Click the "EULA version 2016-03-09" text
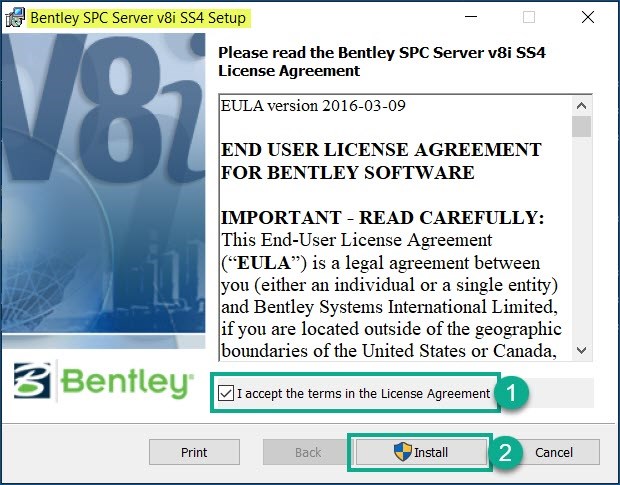Viewport: 620px width, 485px height. [313, 106]
